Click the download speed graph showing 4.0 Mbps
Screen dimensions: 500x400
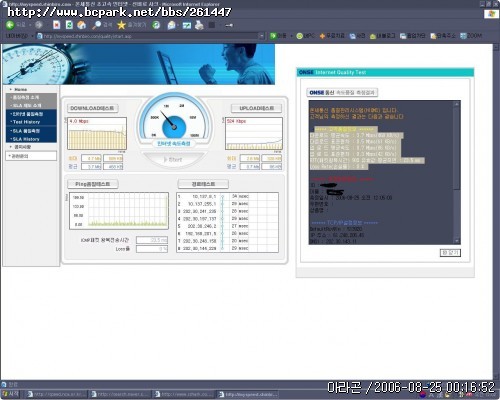[x=97, y=133]
